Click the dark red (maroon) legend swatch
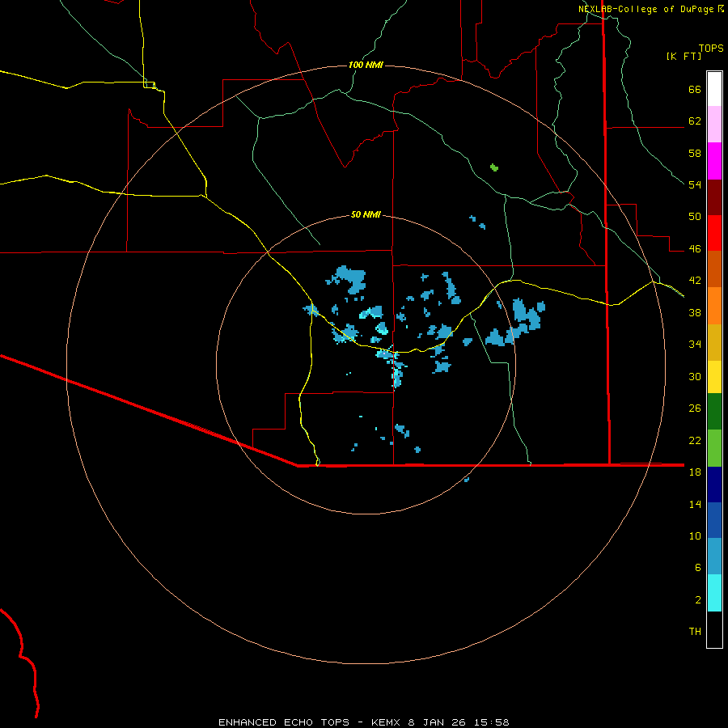Image resolution: width=728 pixels, height=728 pixels. pos(714,197)
